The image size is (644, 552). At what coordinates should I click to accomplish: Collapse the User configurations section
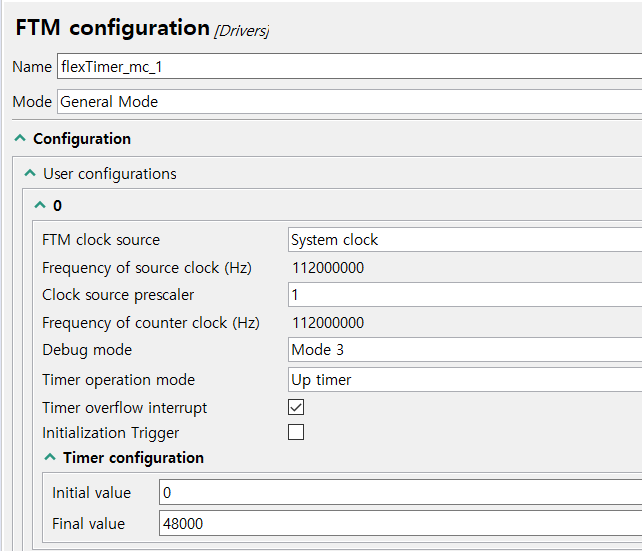30,173
